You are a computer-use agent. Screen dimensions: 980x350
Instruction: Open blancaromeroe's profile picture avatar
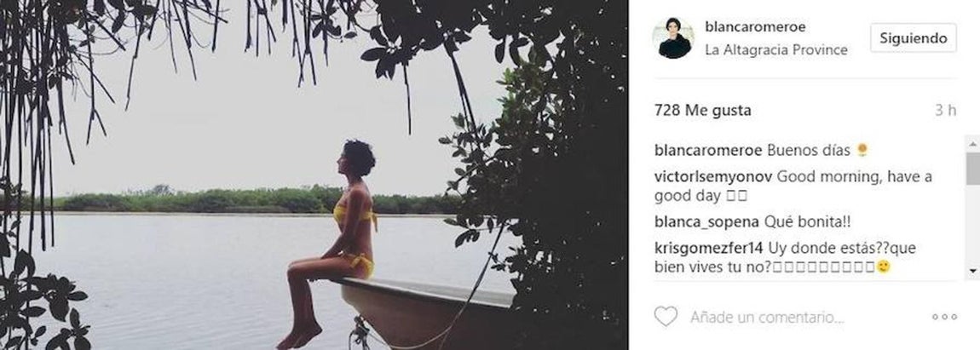point(675,38)
